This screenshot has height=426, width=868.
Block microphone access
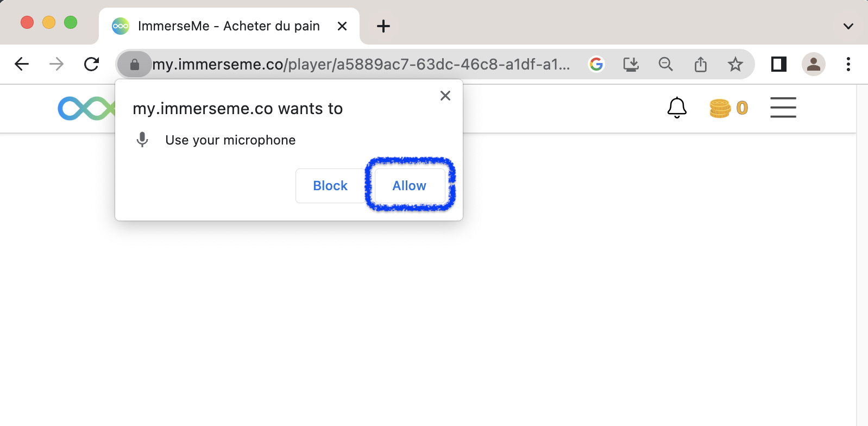pyautogui.click(x=330, y=185)
